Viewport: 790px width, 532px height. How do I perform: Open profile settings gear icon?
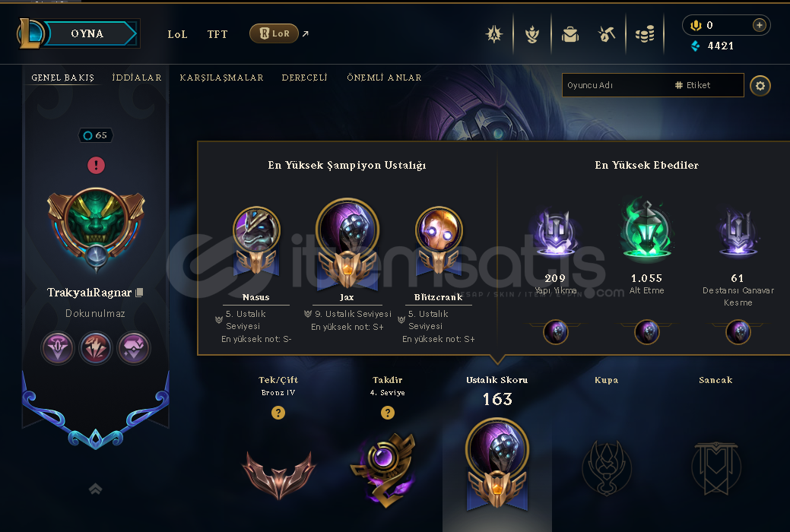[760, 86]
